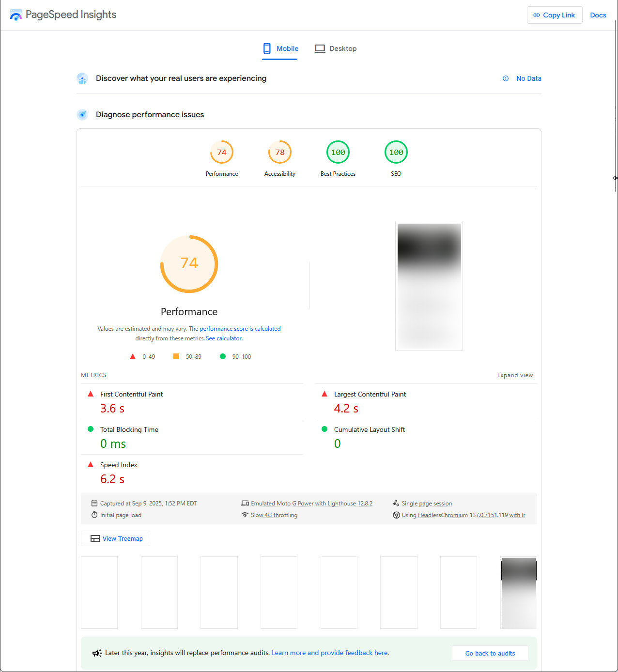Click the link icon in Copy Link button
Viewport: 618px width, 672px height.
pos(537,15)
